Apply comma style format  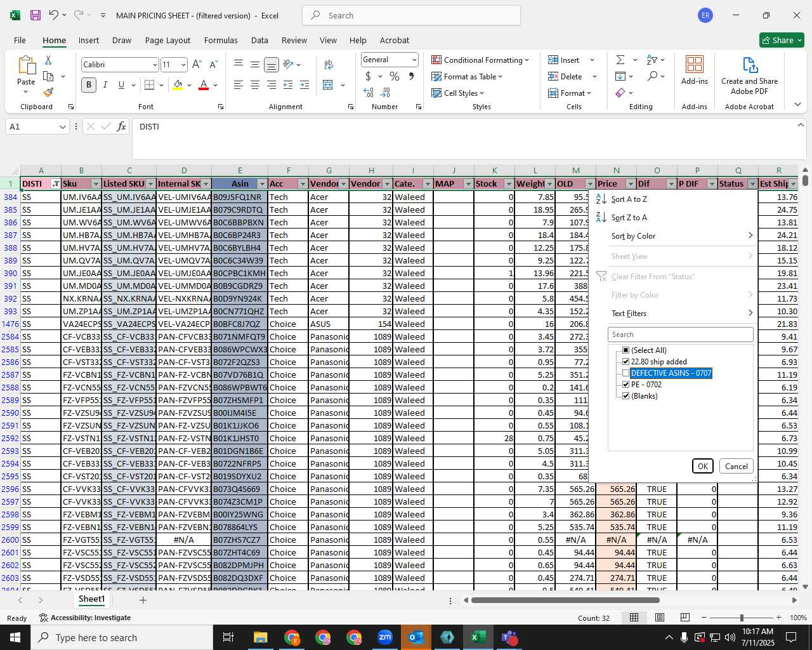(x=411, y=77)
